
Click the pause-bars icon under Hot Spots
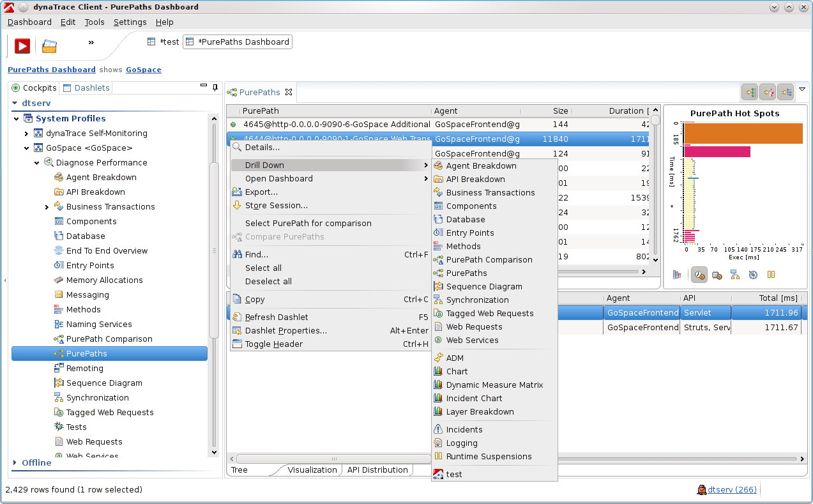tap(771, 275)
